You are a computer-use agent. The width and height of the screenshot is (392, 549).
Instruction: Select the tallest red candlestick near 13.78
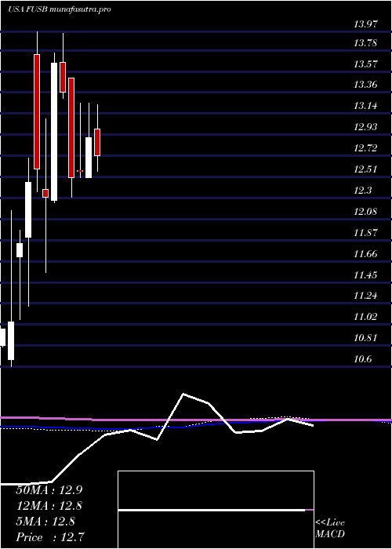37,111
